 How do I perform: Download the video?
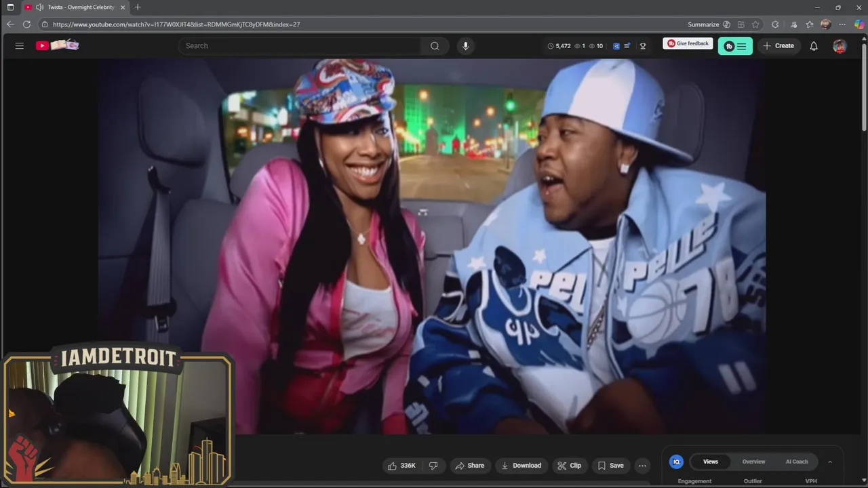[x=521, y=466]
